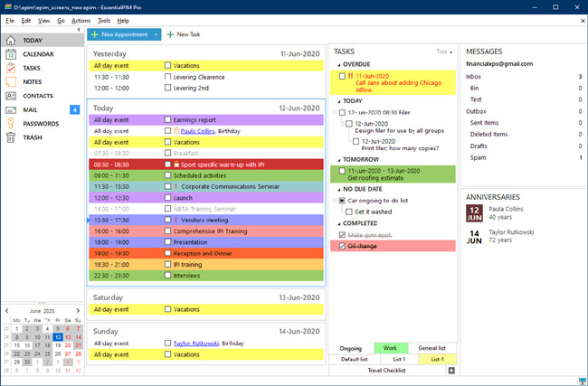The width and height of the screenshot is (588, 386).
Task: Open the Paula Collins contact link
Action: coord(197,131)
